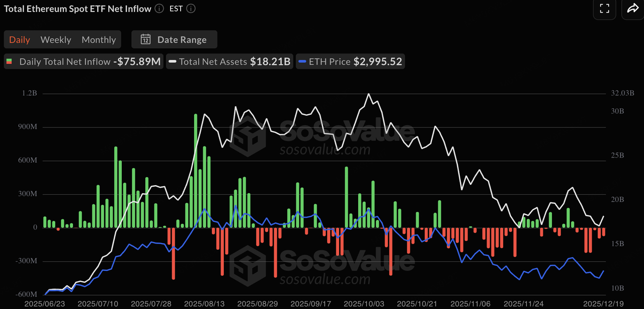The height and width of the screenshot is (309, 644).
Task: Click the info icon next to EST
Action: point(190,9)
